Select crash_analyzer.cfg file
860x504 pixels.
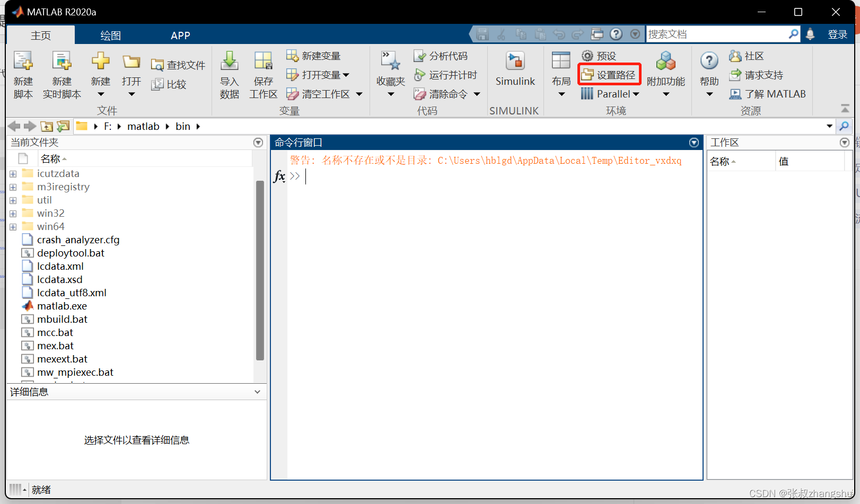tap(78, 240)
